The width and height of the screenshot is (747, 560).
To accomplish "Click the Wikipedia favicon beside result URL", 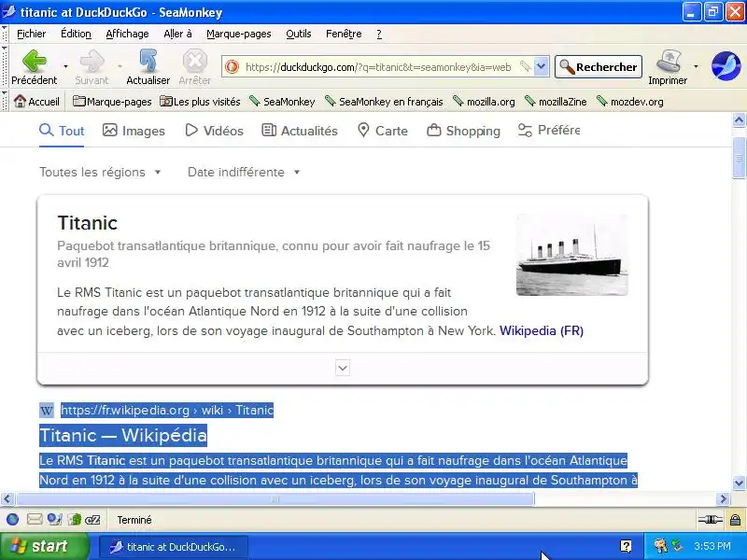I will click(46, 410).
